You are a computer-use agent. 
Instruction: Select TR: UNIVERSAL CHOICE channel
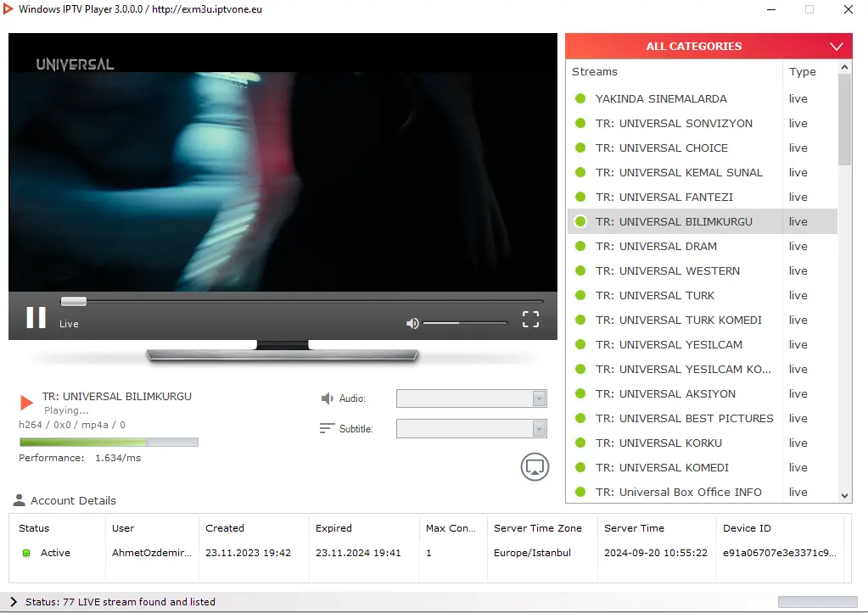(x=702, y=148)
